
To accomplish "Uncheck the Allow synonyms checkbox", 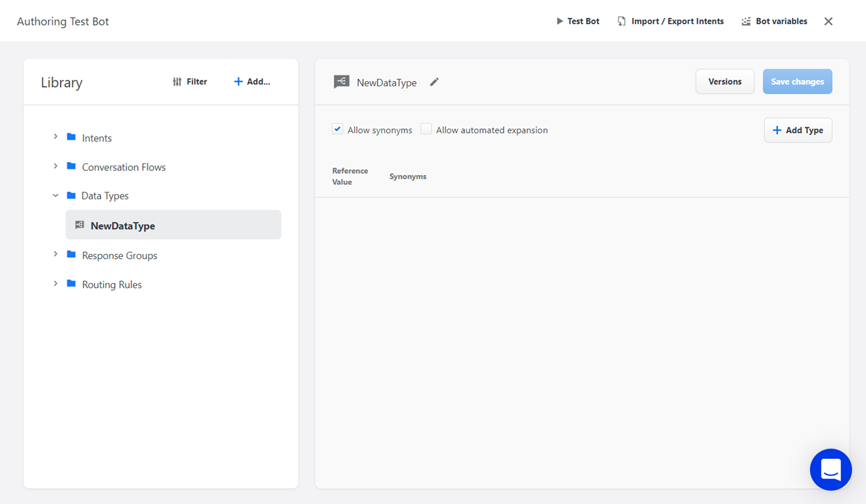I will coord(337,129).
